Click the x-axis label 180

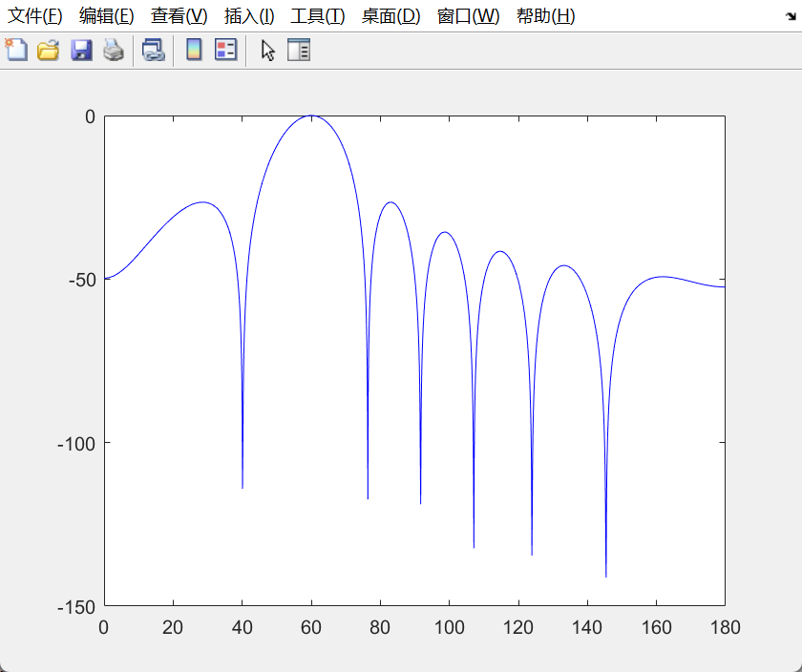pos(726,627)
